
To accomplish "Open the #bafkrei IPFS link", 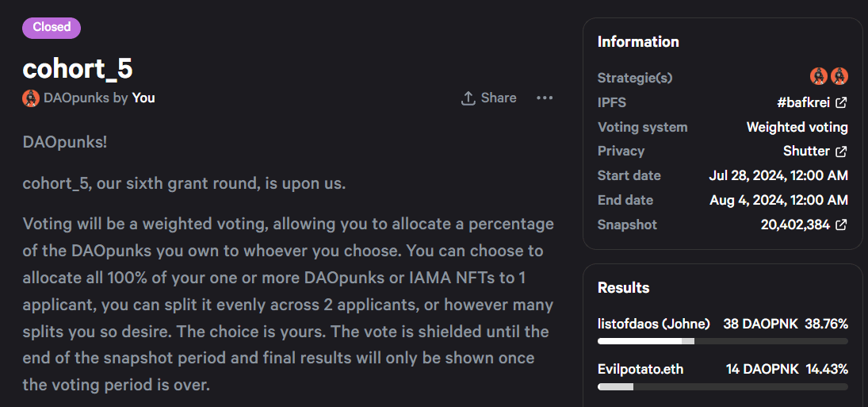I will [x=805, y=102].
